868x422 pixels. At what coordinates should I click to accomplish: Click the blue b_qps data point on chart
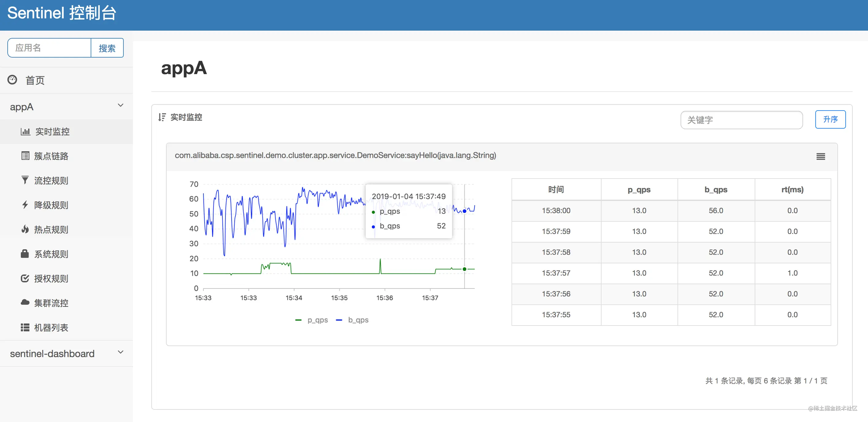(464, 211)
